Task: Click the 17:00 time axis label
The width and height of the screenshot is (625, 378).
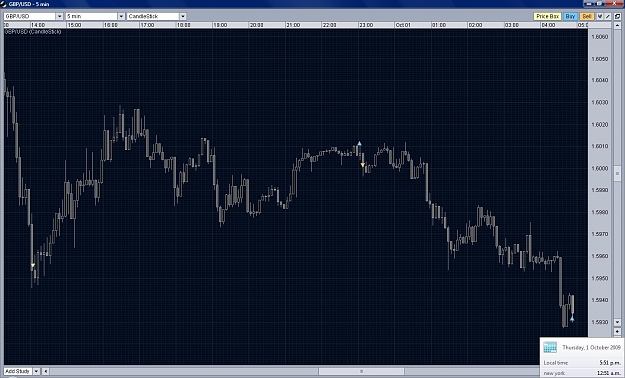Action: click(x=147, y=25)
